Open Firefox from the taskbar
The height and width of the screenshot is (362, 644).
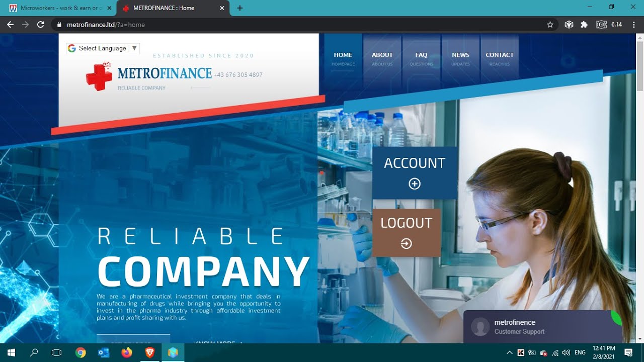[x=127, y=352]
